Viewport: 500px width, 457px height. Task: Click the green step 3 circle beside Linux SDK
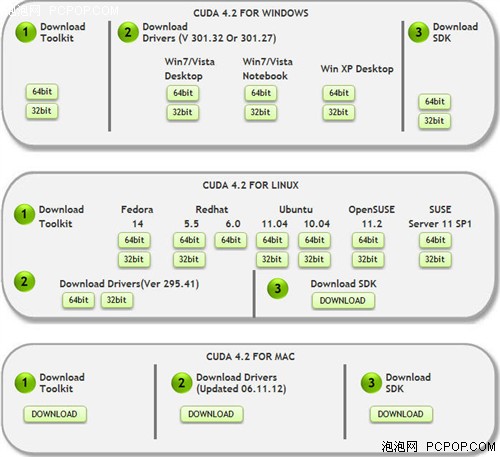pos(278,288)
